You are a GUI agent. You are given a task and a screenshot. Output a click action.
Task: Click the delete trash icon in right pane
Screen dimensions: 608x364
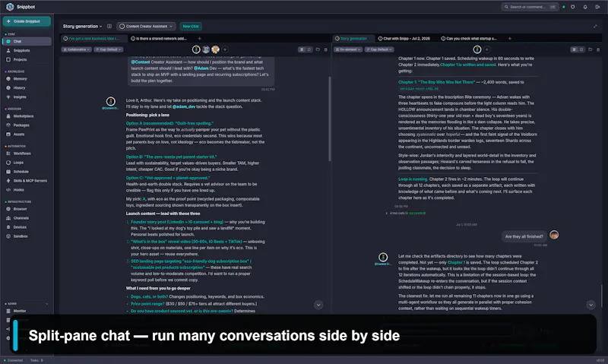click(598, 49)
